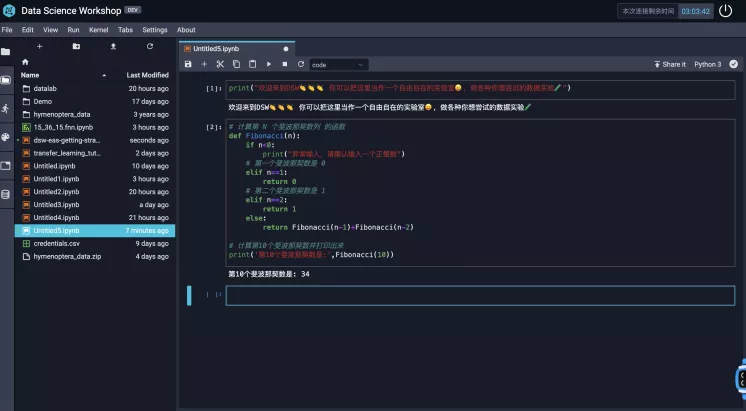746x411 pixels.
Task: Click the DEV badge
Action: pyautogui.click(x=132, y=10)
